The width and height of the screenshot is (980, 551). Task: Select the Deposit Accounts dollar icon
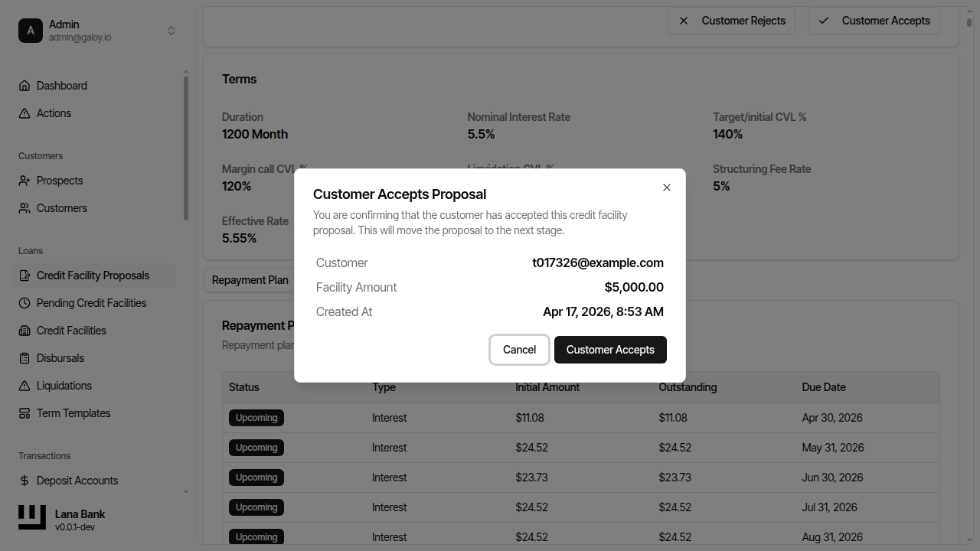(25, 480)
